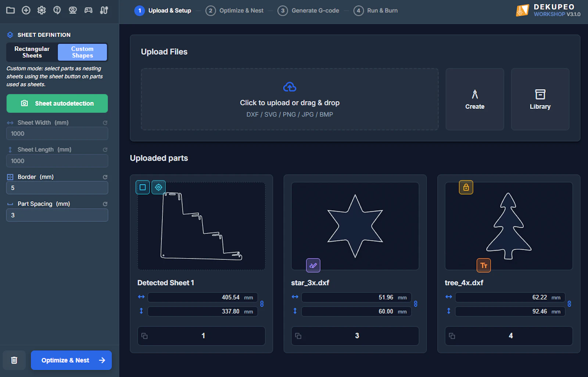Open the project folder icon
The image size is (588, 377).
pos(10,10)
